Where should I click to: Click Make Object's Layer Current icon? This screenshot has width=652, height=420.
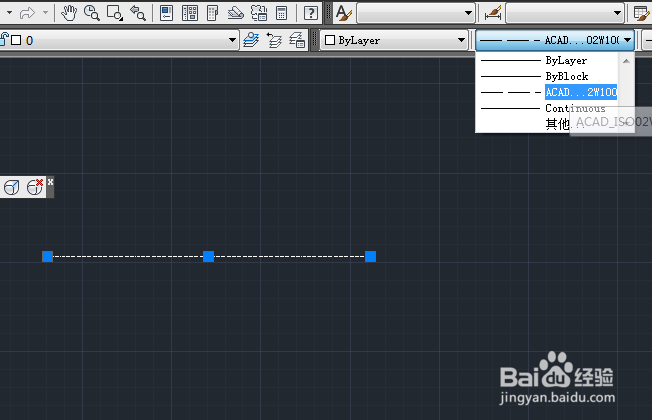click(x=251, y=40)
